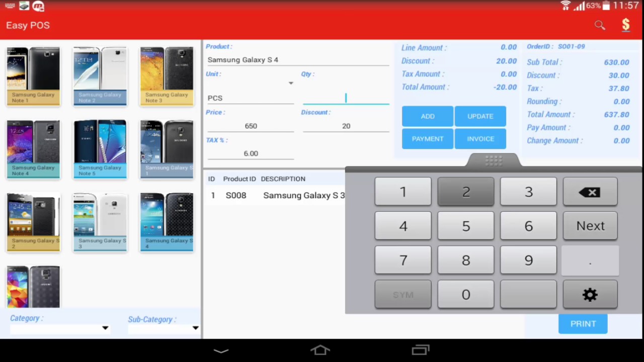The height and width of the screenshot is (362, 644).
Task: Tap the Next key on keypad
Action: pyautogui.click(x=590, y=226)
